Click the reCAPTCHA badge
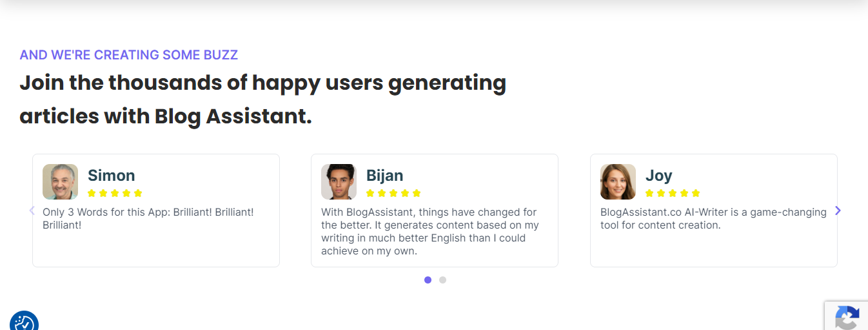Screen dimensions: 868x330 coord(846,316)
